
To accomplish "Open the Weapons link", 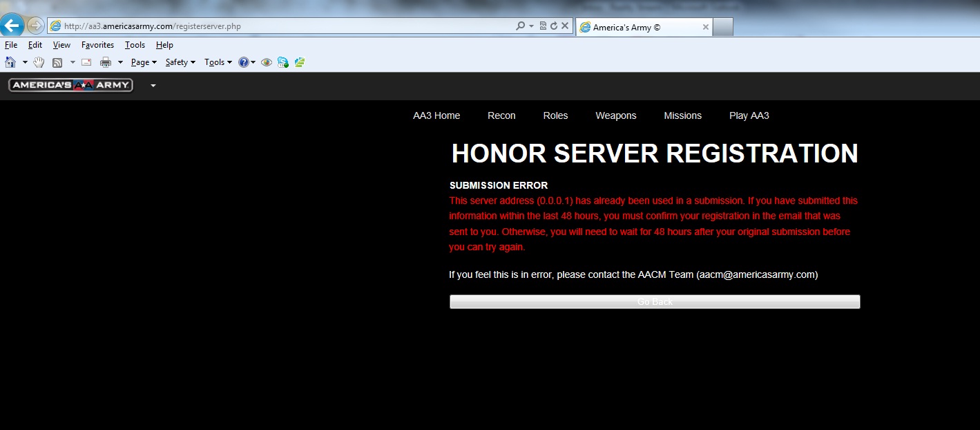I will [x=616, y=115].
